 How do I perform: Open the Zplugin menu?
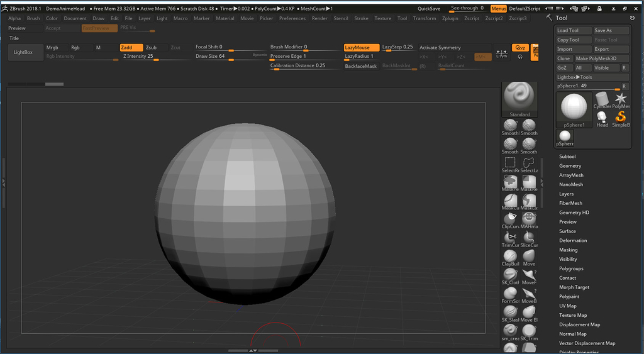(x=450, y=19)
